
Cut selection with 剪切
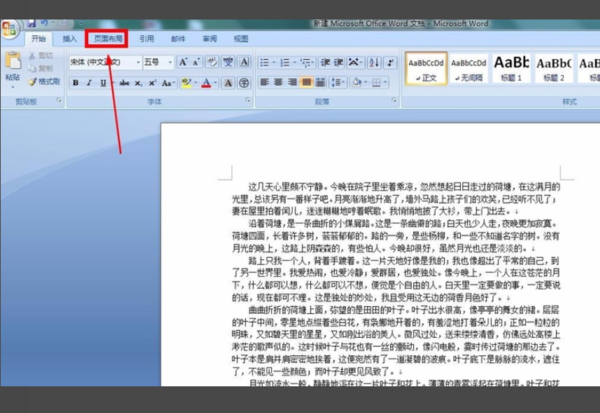(41, 56)
